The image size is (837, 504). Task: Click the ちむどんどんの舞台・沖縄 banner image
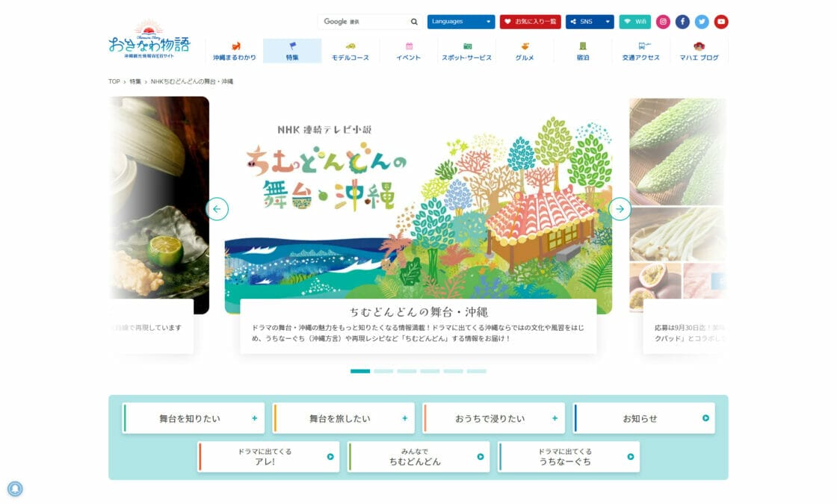point(418,205)
